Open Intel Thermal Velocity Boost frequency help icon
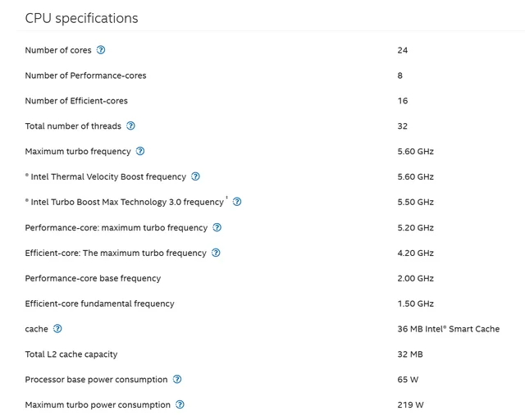The height and width of the screenshot is (420, 525). tap(195, 176)
